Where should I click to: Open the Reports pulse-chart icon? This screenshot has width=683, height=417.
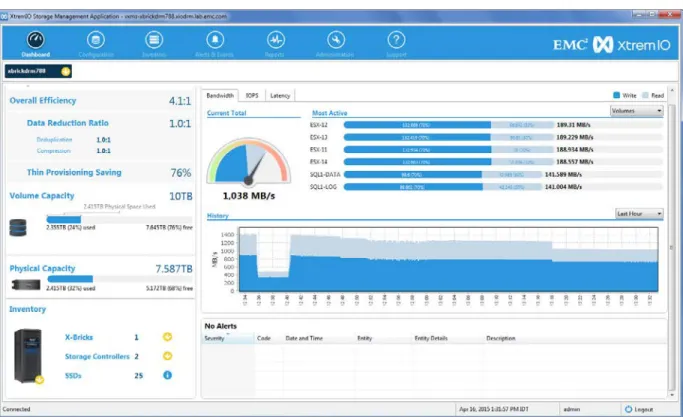coord(276,40)
